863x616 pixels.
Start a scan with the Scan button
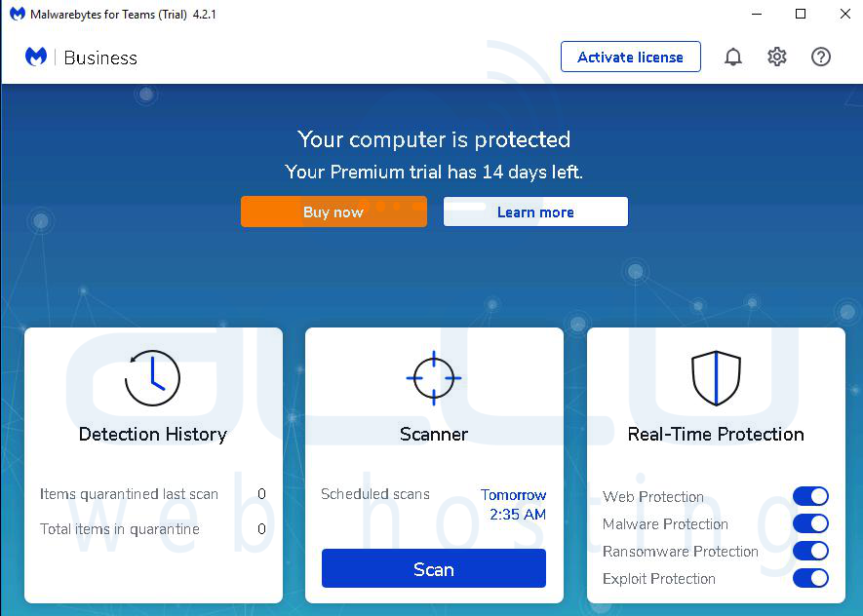tap(434, 568)
